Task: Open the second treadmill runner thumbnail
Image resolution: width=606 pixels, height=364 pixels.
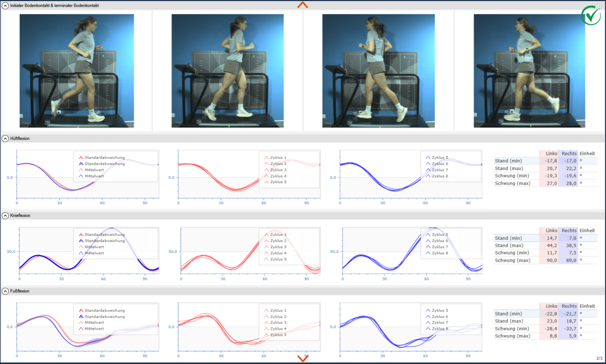Action: [227, 71]
